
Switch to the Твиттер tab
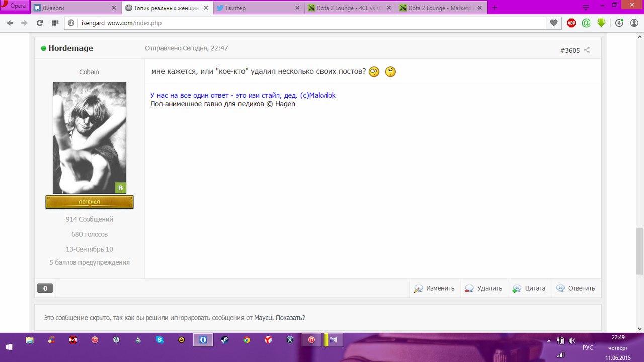[258, 8]
